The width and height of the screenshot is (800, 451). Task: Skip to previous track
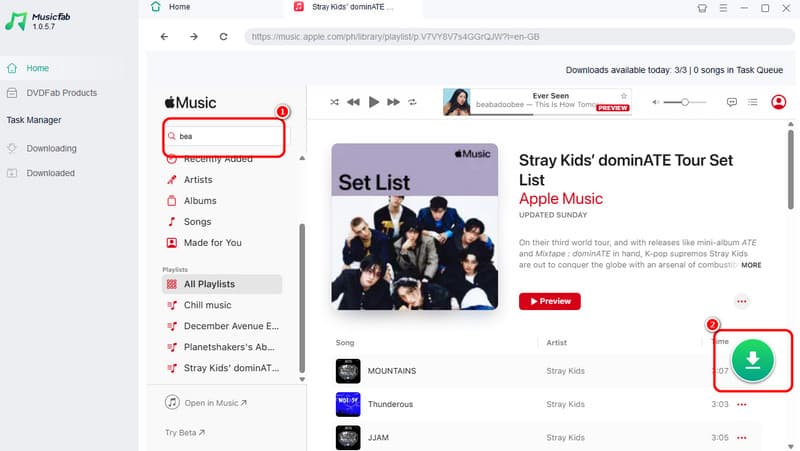click(x=353, y=102)
